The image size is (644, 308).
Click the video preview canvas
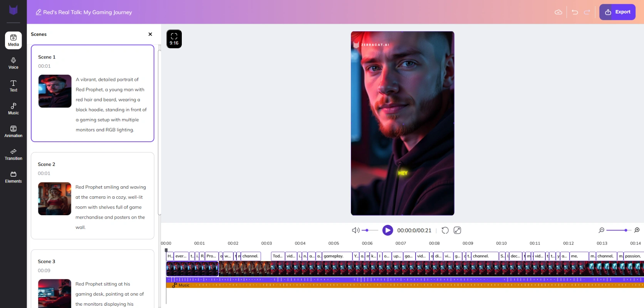click(402, 123)
